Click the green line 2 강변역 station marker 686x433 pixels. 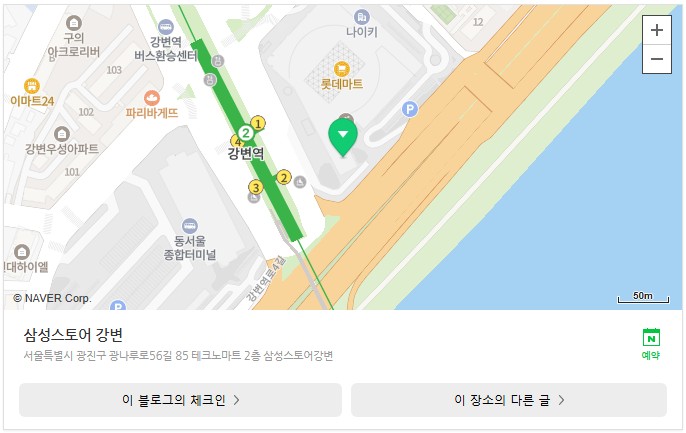click(x=245, y=133)
